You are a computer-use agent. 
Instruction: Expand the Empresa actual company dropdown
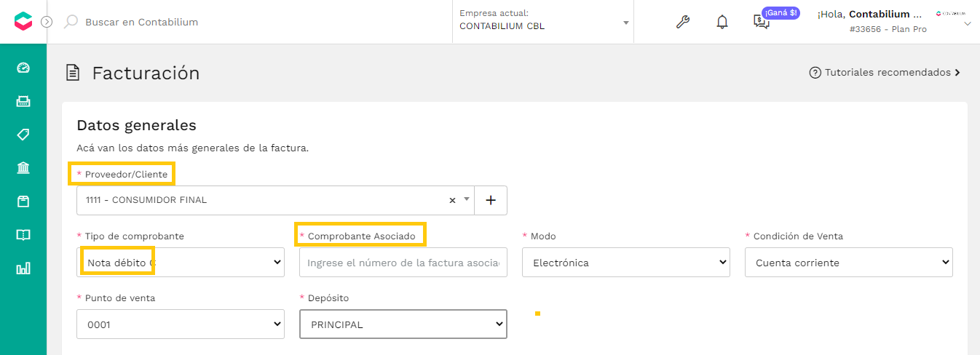(542, 22)
